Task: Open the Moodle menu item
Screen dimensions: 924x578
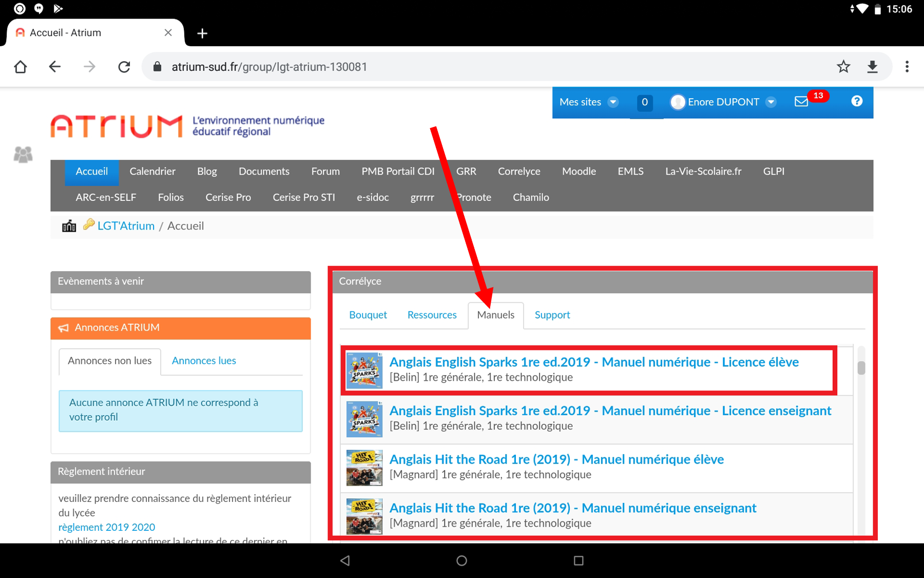Action: click(579, 172)
